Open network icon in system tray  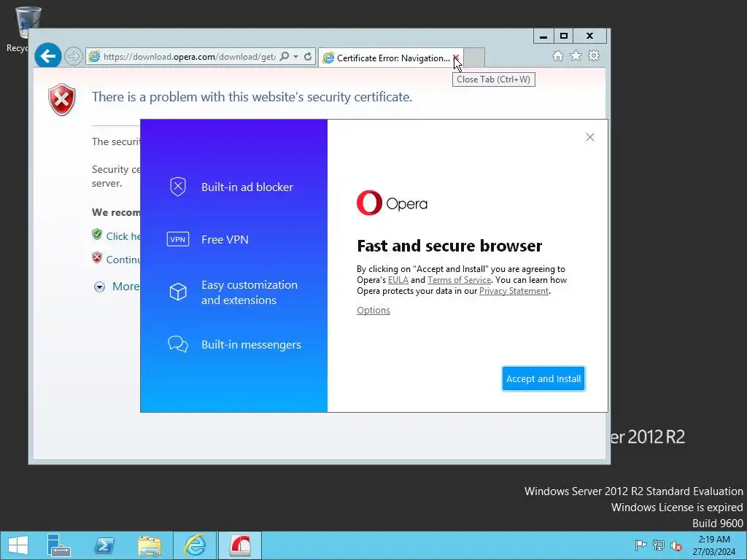tap(659, 545)
